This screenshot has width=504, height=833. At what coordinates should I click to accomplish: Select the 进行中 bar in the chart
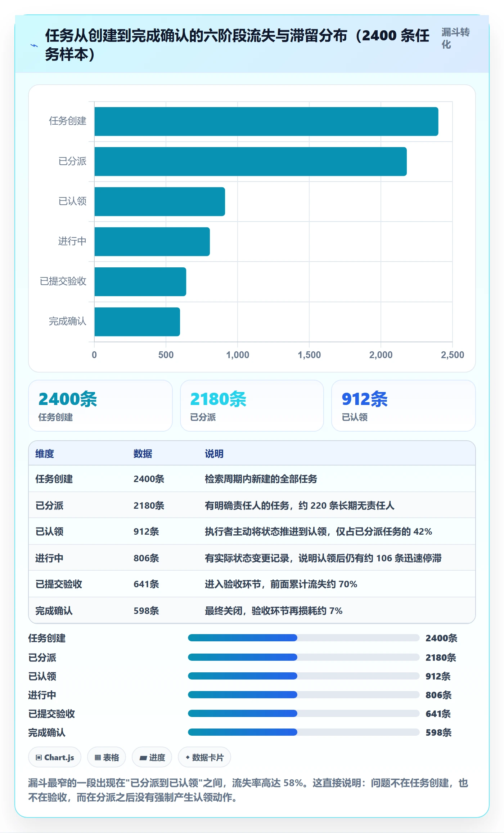coord(152,241)
